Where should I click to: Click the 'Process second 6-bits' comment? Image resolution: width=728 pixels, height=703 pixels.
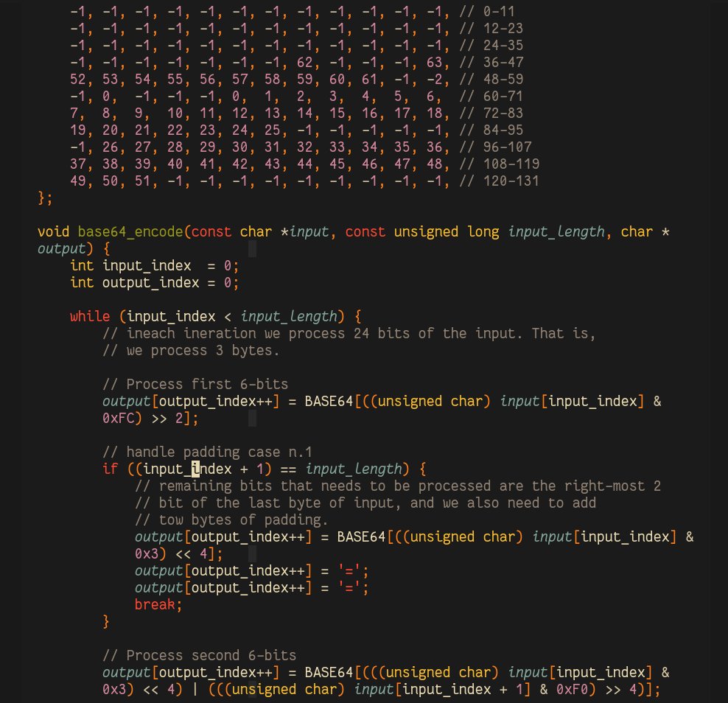tap(200, 655)
